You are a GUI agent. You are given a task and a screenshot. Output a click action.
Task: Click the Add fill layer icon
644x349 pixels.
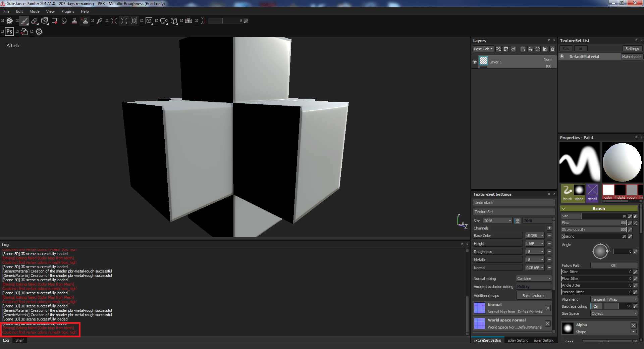pyautogui.click(x=530, y=49)
